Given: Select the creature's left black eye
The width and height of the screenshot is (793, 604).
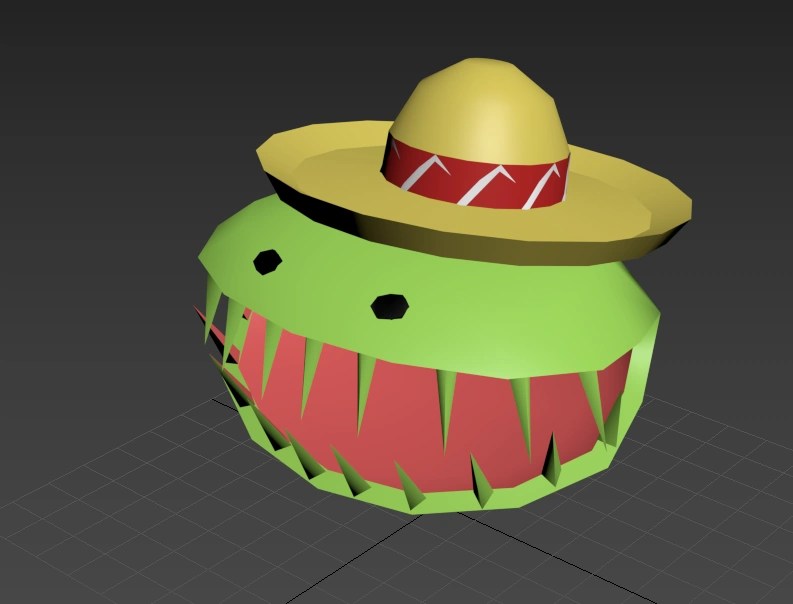Looking at the screenshot, I should [x=267, y=262].
